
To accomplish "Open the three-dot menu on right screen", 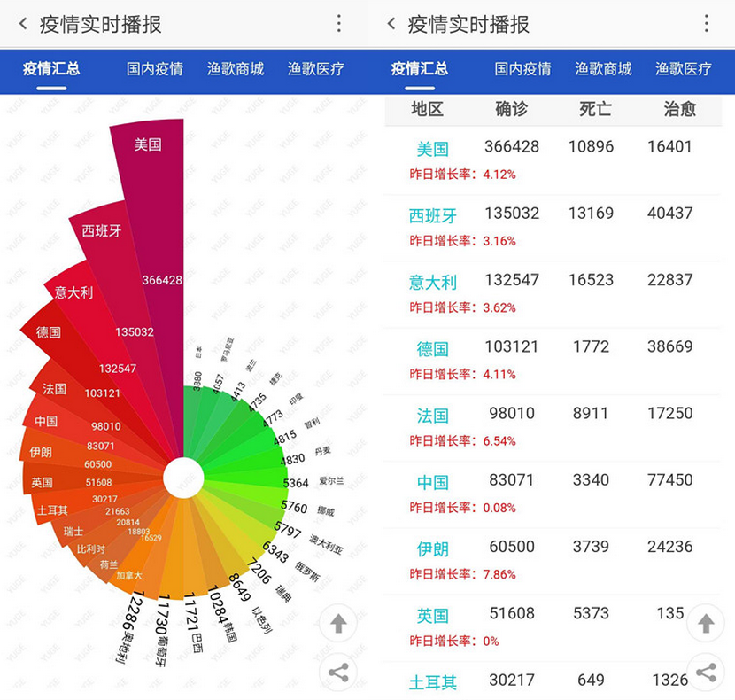I will (707, 24).
